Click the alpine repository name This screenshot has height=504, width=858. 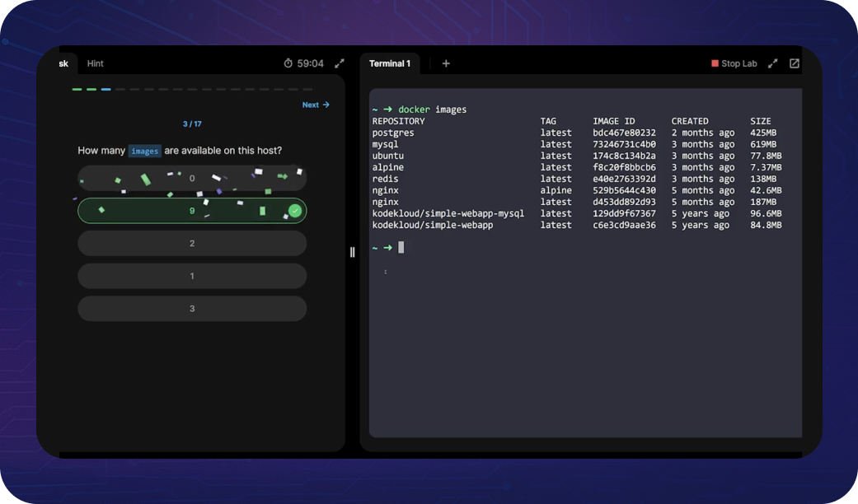388,167
